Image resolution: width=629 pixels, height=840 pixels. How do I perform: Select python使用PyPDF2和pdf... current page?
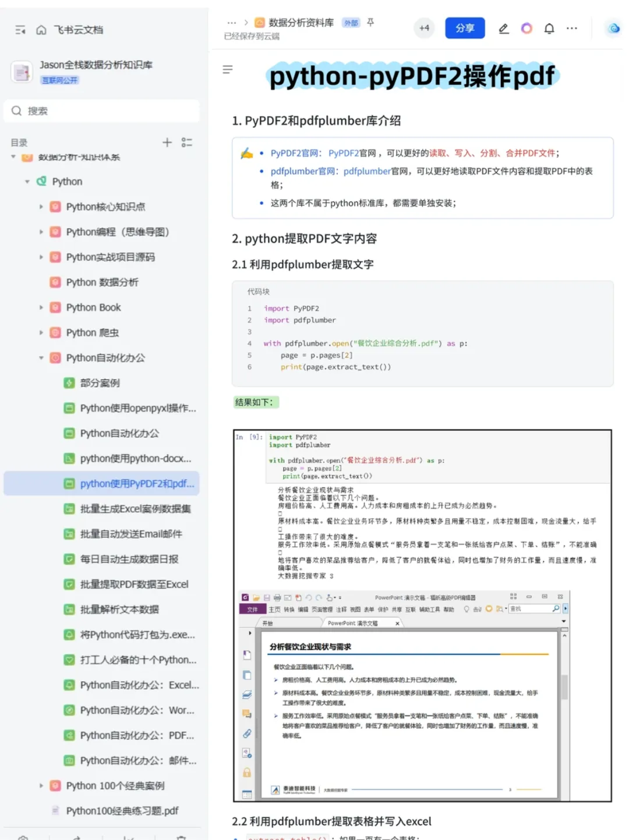pos(101,483)
